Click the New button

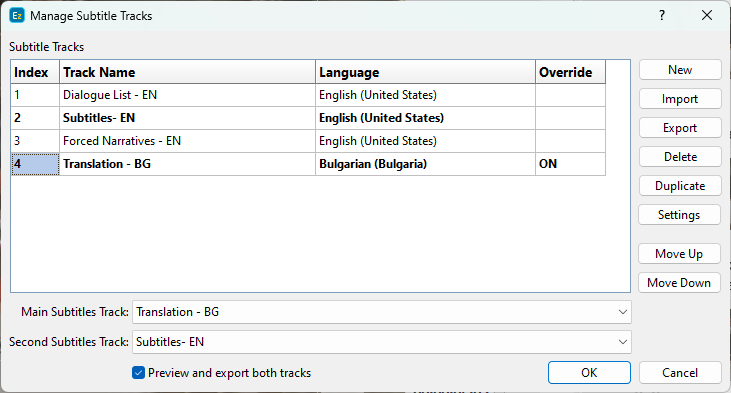680,70
